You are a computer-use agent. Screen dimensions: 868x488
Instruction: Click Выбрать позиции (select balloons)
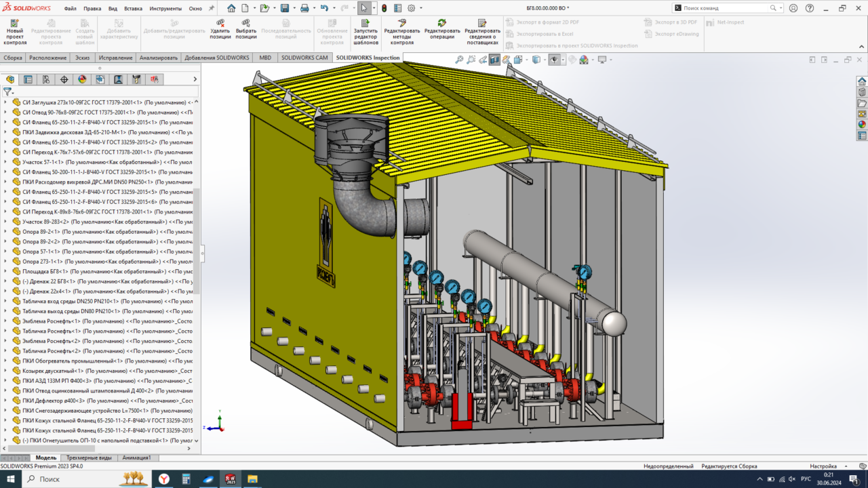245,29
